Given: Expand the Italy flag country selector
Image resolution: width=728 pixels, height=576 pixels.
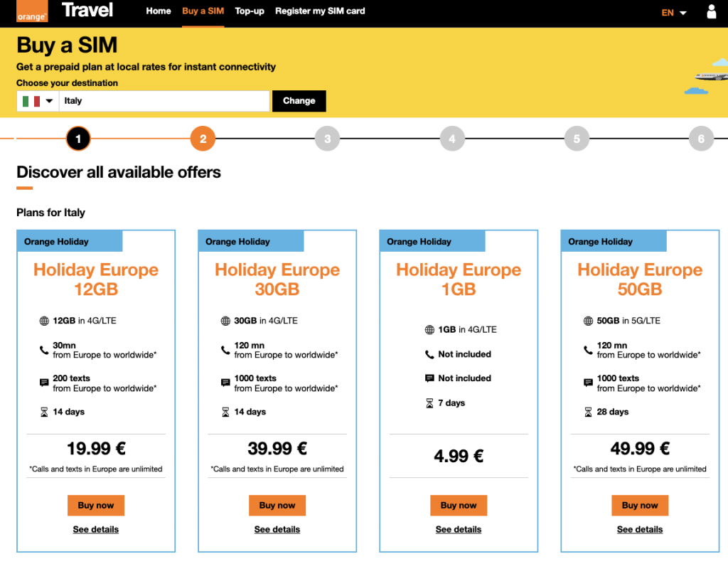Looking at the screenshot, I should pos(38,101).
